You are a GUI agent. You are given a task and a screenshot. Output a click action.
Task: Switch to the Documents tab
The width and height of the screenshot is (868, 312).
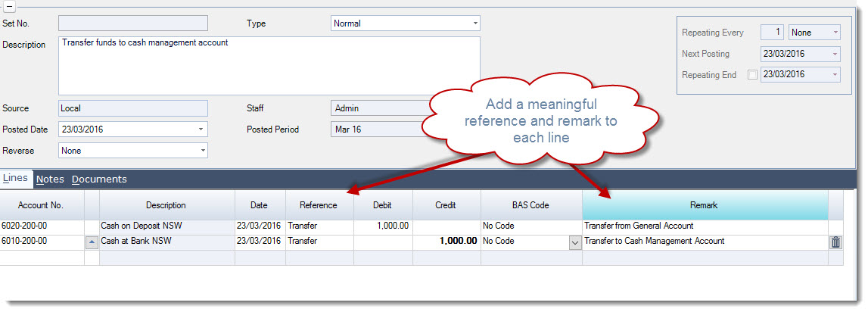coord(99,179)
